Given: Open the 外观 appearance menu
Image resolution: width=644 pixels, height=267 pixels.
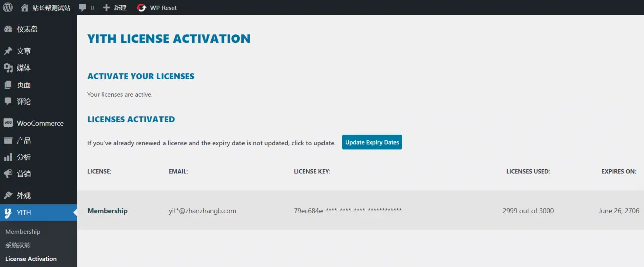Looking at the screenshot, I should coord(24,196).
